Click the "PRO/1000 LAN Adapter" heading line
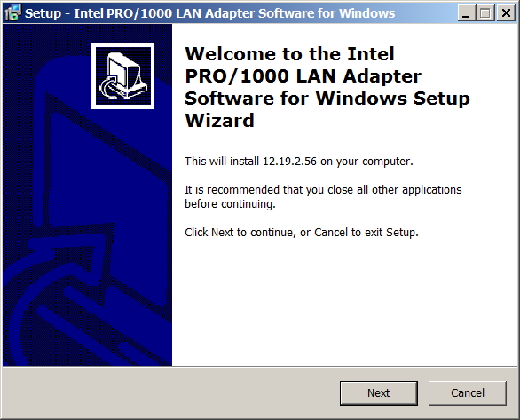Viewport: 520px width, 420px height. click(x=303, y=76)
